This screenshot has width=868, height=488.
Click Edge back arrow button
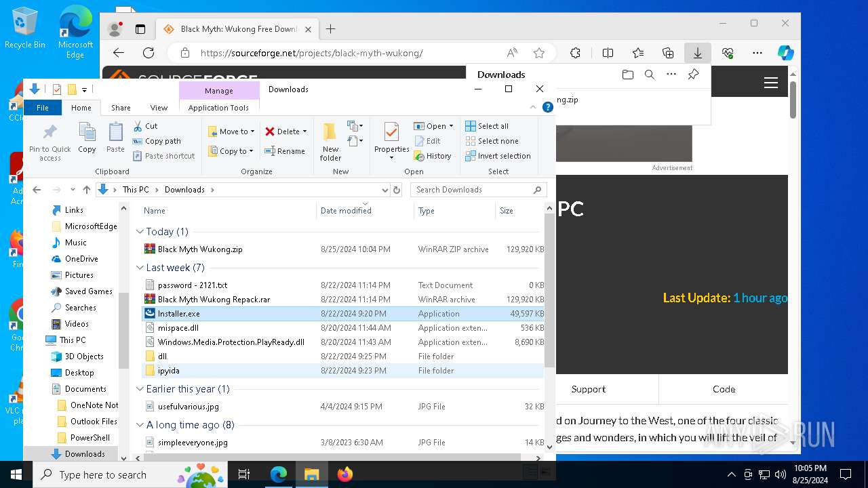coord(119,53)
